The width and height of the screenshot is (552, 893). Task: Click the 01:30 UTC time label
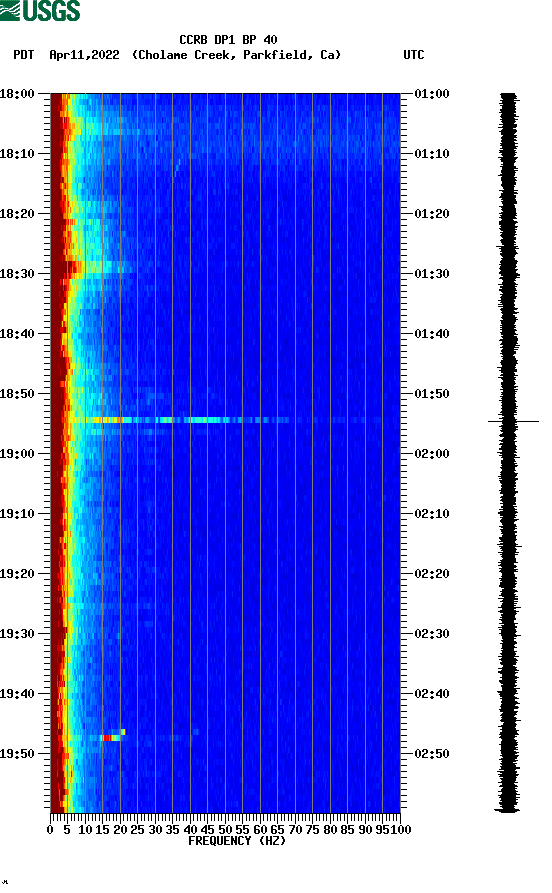[x=432, y=273]
